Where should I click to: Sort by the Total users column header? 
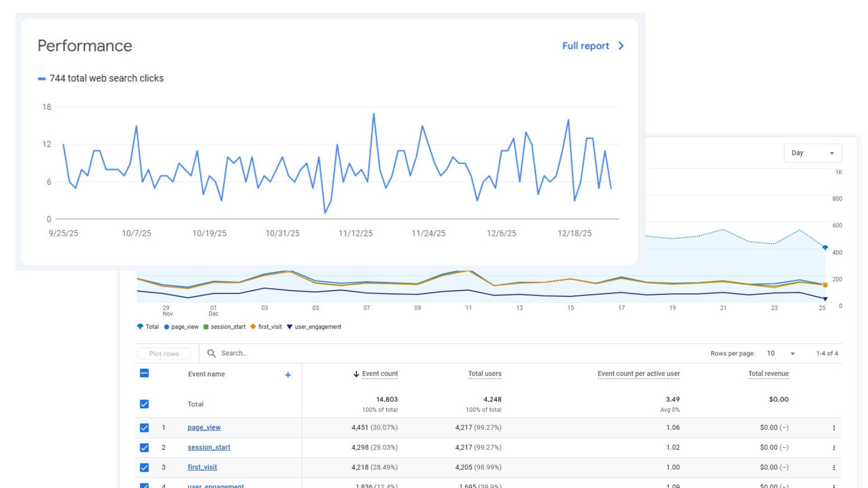click(x=484, y=374)
